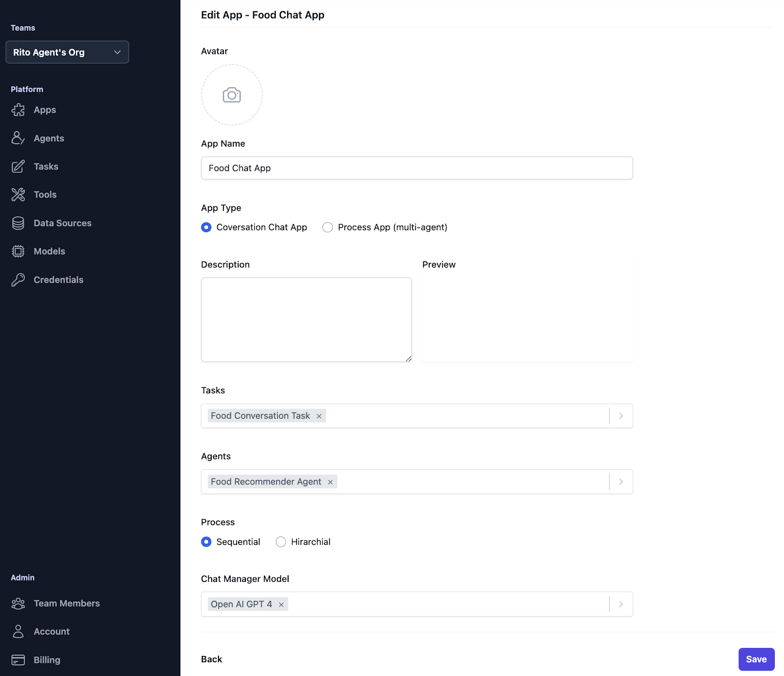
Task: Expand the Agents selector chevron
Action: click(x=621, y=482)
